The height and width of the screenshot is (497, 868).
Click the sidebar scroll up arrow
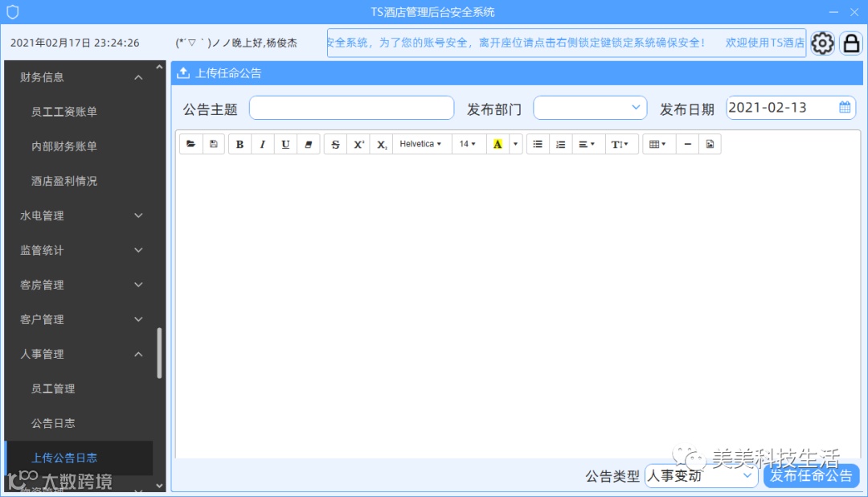click(x=159, y=67)
